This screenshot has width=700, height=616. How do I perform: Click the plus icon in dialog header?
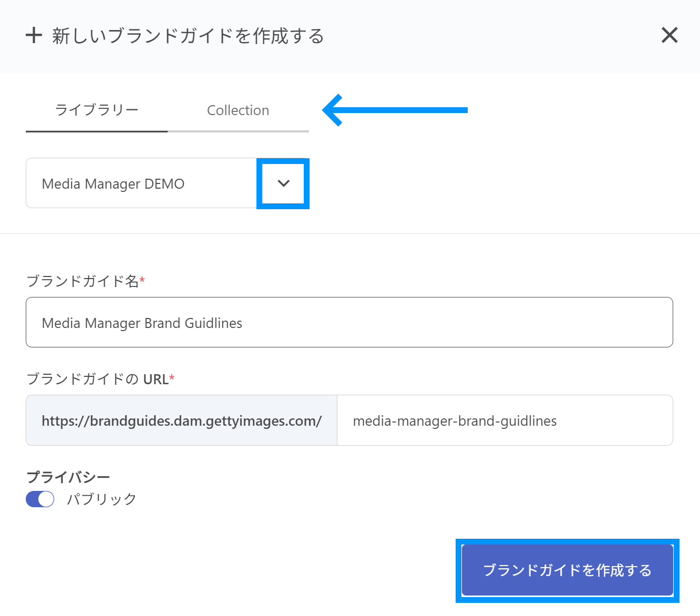(x=34, y=35)
